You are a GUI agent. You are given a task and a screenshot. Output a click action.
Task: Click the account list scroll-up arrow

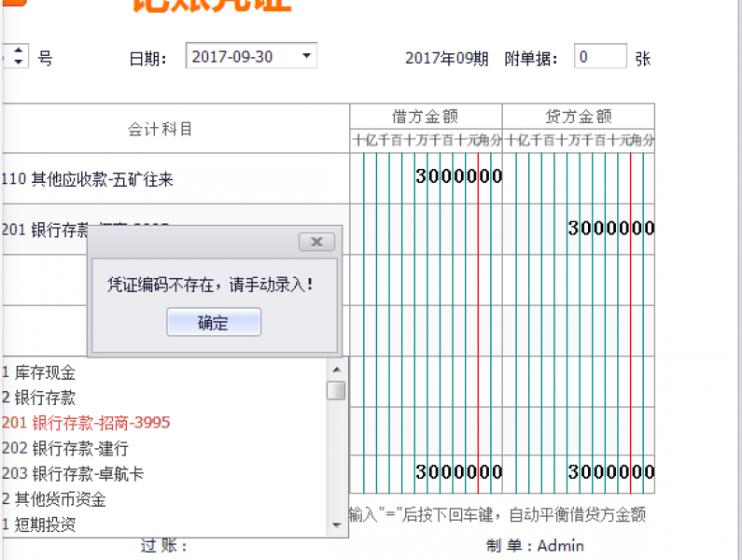tap(336, 368)
